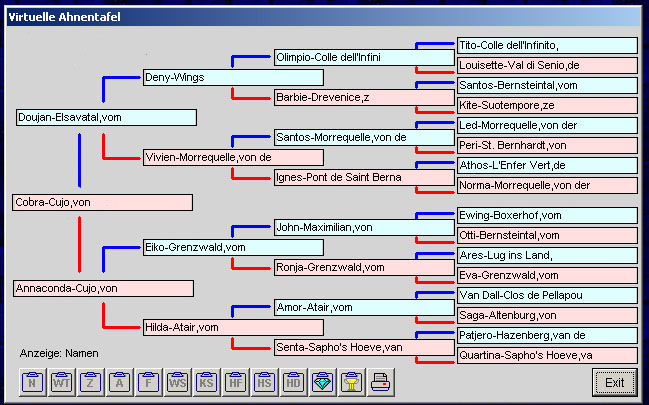
Task: Click the Tito-Colle dell'Infinito ancestor box
Action: point(547,45)
